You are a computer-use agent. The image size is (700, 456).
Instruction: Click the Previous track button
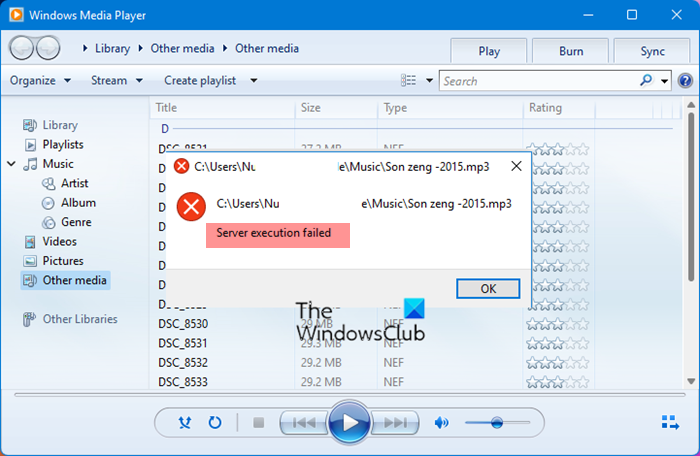click(304, 422)
